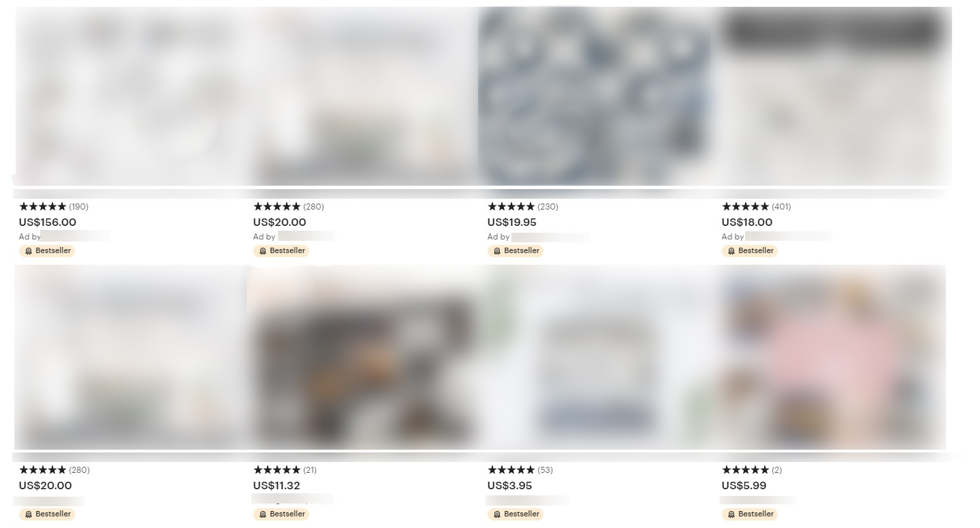Open the US$3.95 listing thumbnail
Screen dimensions: 980x528
(x=599, y=357)
